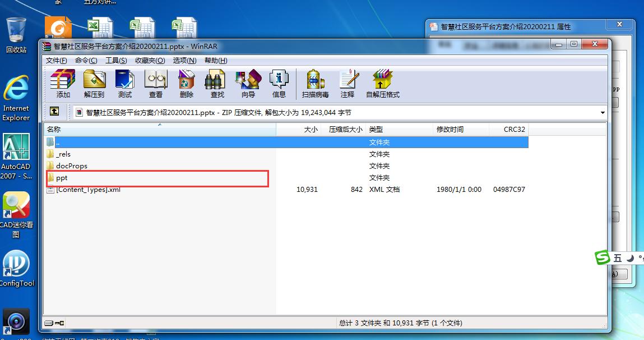The image size is (644, 340).
Task: Open the 选项 (Options) menu
Action: click(185, 60)
